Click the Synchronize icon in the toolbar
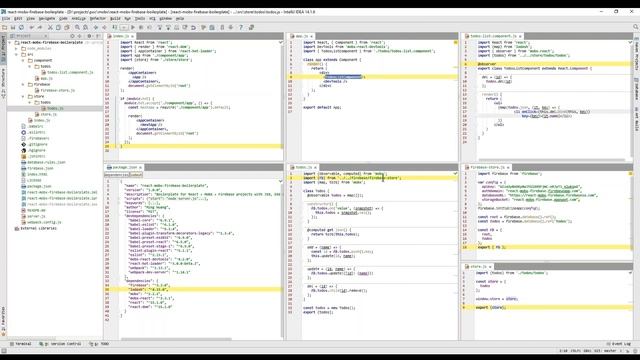 [x=21, y=27]
